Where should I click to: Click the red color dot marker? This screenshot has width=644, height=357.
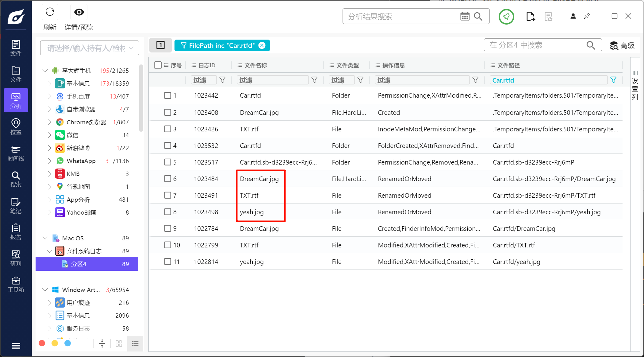(x=42, y=343)
